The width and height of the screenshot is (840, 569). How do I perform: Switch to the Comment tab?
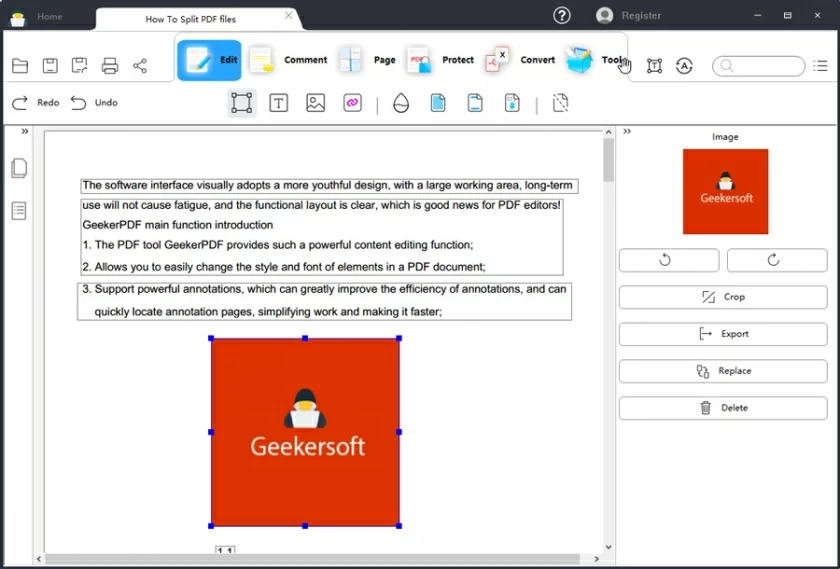288,60
